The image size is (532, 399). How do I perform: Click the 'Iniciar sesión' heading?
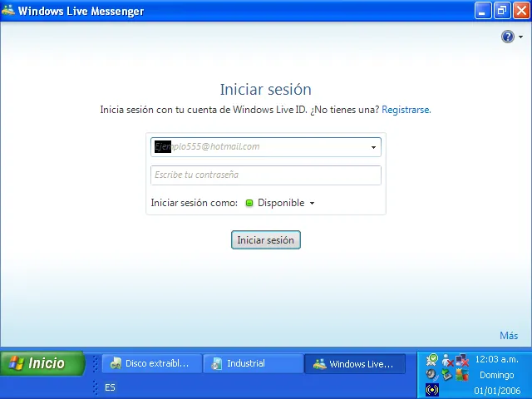click(x=266, y=90)
